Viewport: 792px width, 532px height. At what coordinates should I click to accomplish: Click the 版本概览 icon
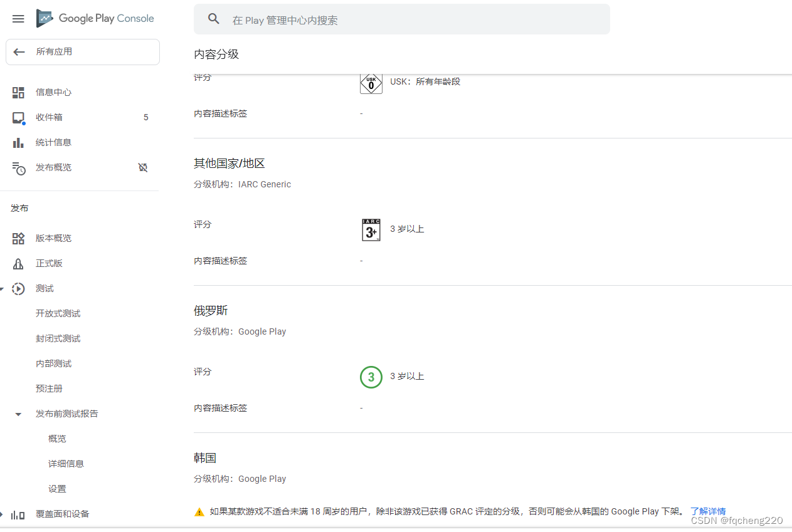18,239
